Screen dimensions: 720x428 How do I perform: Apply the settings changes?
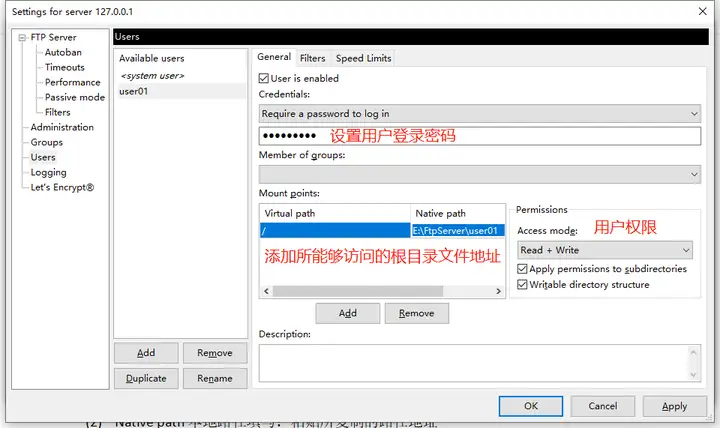click(x=675, y=406)
